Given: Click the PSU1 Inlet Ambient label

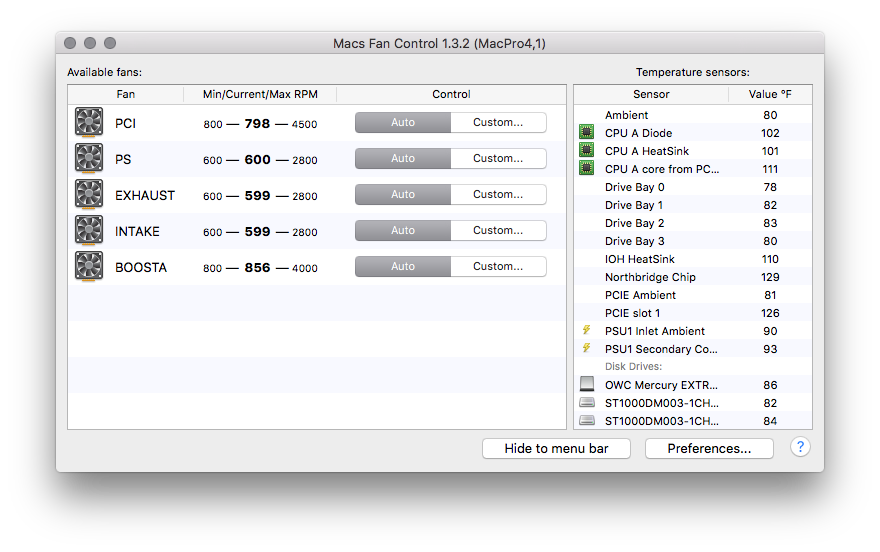Looking at the screenshot, I should click(654, 331).
